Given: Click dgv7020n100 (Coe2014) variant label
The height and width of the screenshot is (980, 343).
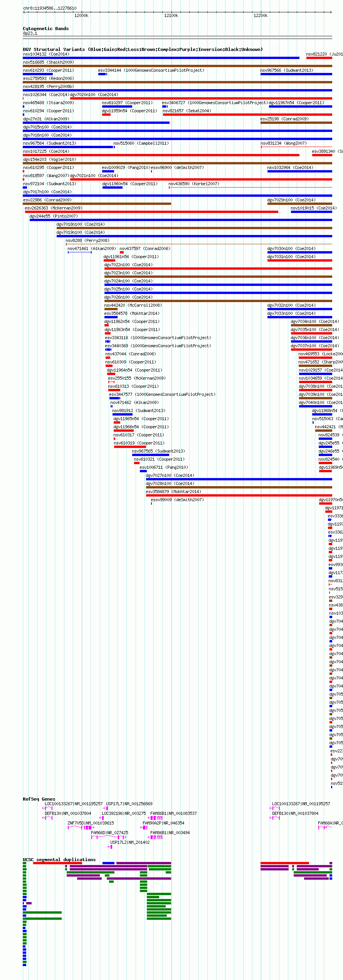Looking at the screenshot, I should click(94, 95).
